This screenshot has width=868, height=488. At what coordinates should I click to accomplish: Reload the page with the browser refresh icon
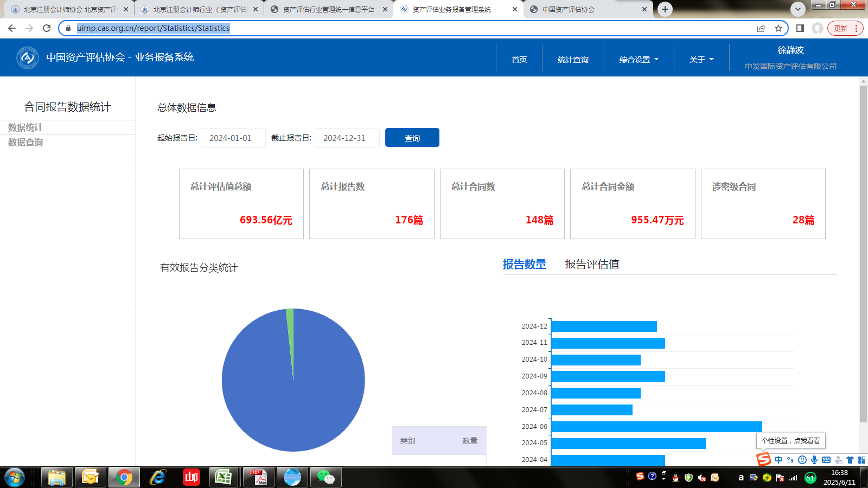(x=47, y=28)
